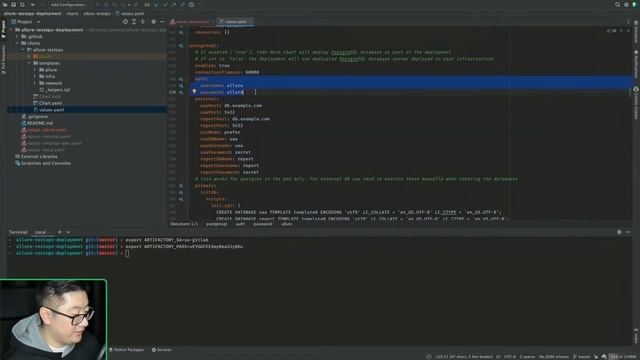Click 'password' in editor breadcrumb bar

tap(263, 224)
